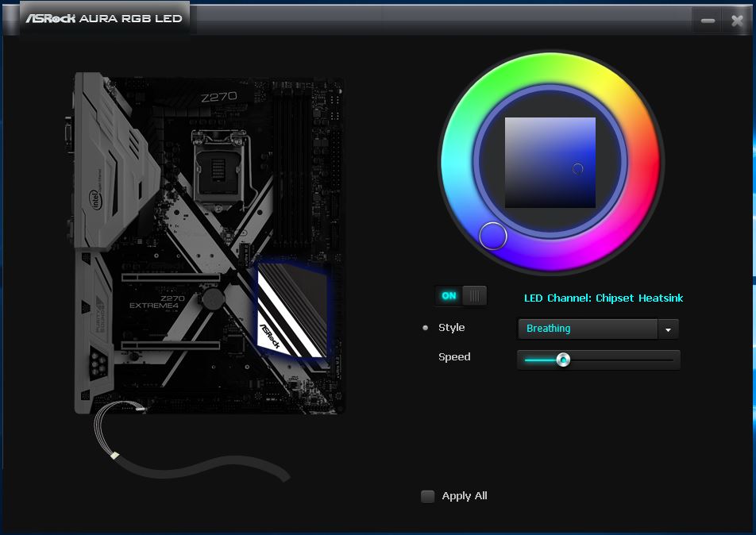The width and height of the screenshot is (756, 535).
Task: Toggle the LED ON/OFF switch
Action: coord(461,295)
